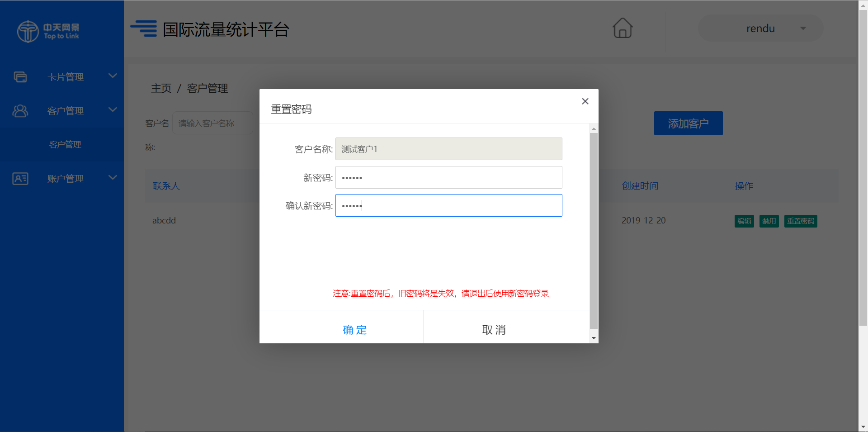This screenshot has width=868, height=432.
Task: Close the reset password dialog
Action: click(x=585, y=101)
